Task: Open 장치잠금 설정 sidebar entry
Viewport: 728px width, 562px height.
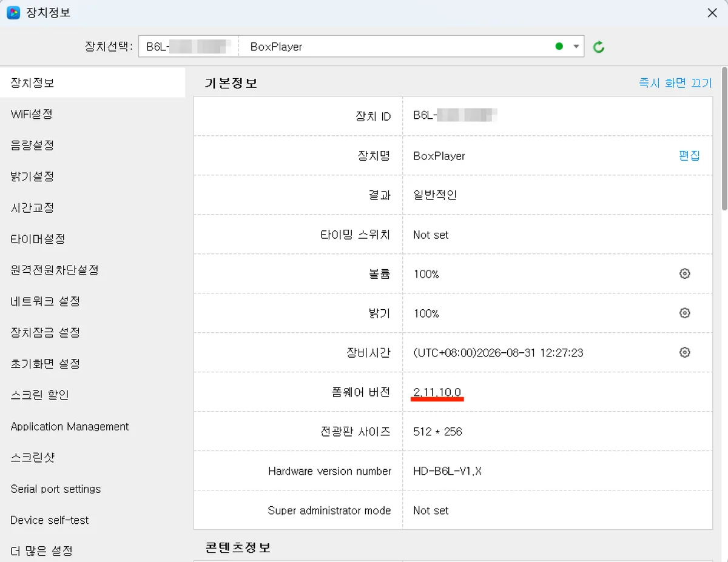Action: [x=45, y=332]
